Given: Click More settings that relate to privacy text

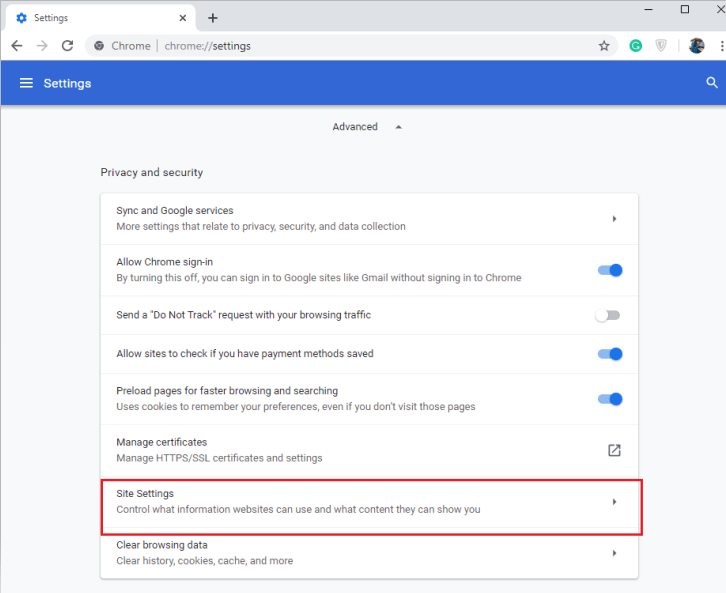Looking at the screenshot, I should (261, 226).
